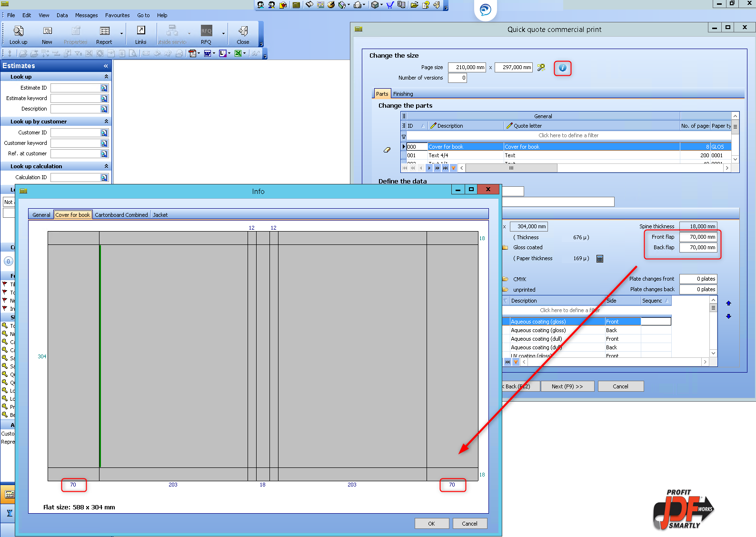756x537 pixels.
Task: Click the RFQ toolbar icon
Action: (x=206, y=35)
